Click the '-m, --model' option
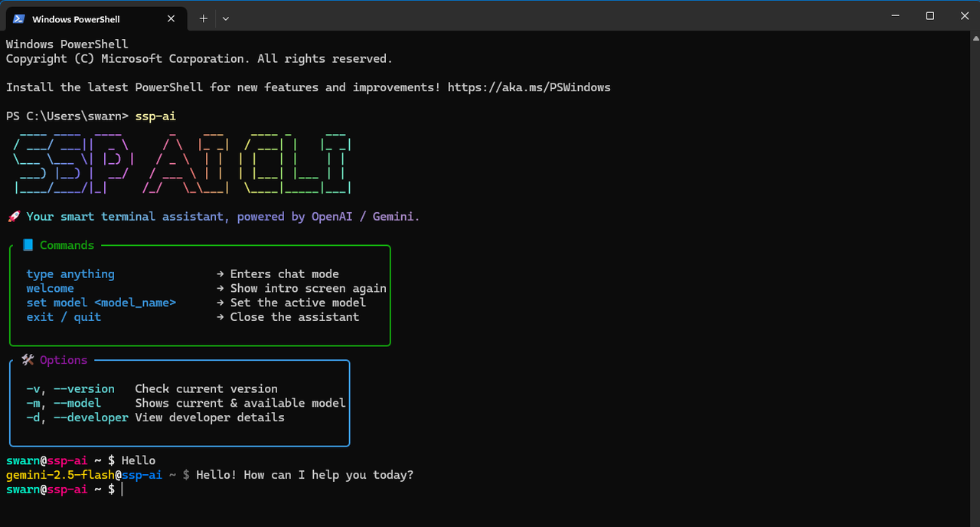Image resolution: width=980 pixels, height=527 pixels. (64, 403)
